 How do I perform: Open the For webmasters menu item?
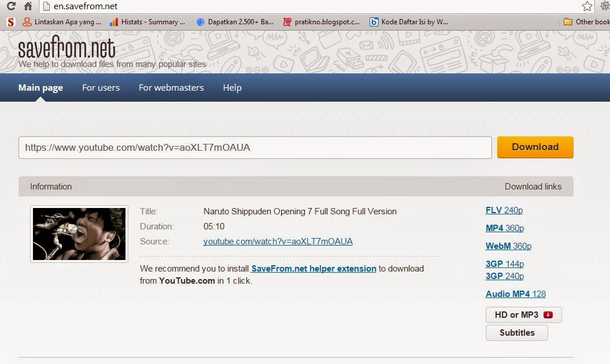coord(171,88)
